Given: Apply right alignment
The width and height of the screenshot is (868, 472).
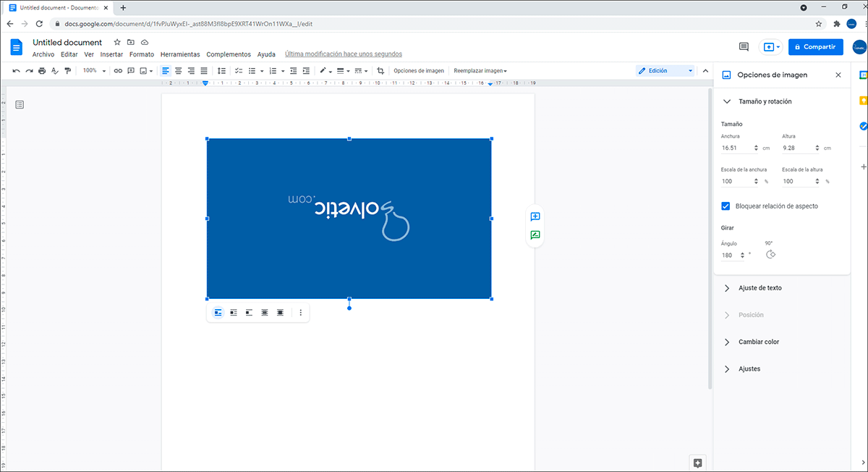Looking at the screenshot, I should point(191,71).
